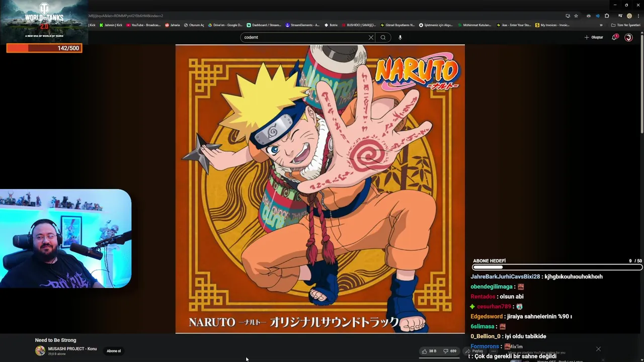Open the Jahrein | Kick bookmark
The width and height of the screenshot is (644, 362).
pos(111,25)
